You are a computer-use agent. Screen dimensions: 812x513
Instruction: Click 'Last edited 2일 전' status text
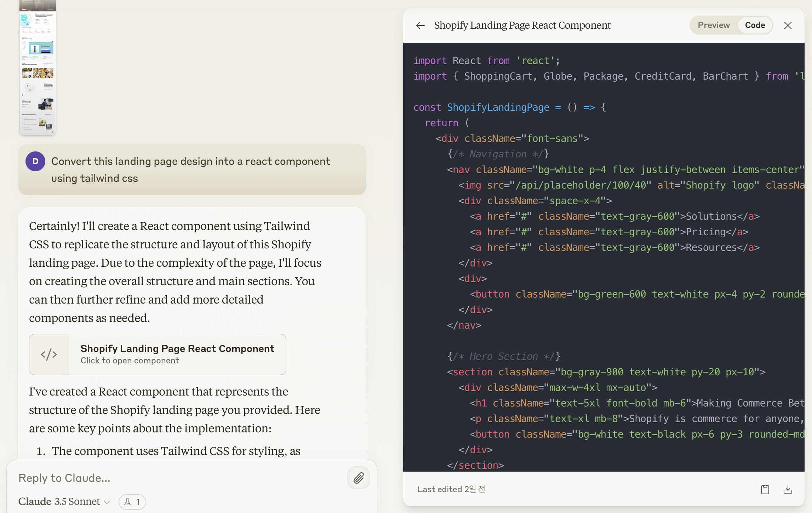[x=451, y=489]
